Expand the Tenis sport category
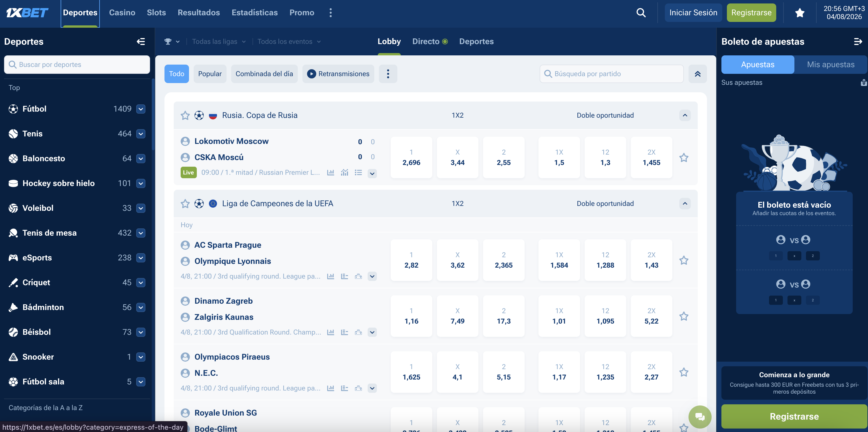The width and height of the screenshot is (868, 432). pyautogui.click(x=141, y=134)
